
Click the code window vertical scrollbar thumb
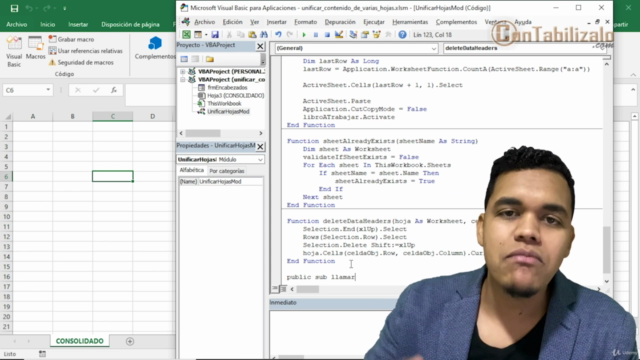(607, 249)
